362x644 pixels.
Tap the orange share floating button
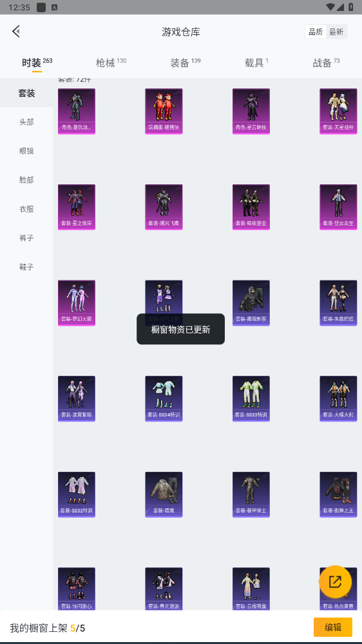[336, 581]
